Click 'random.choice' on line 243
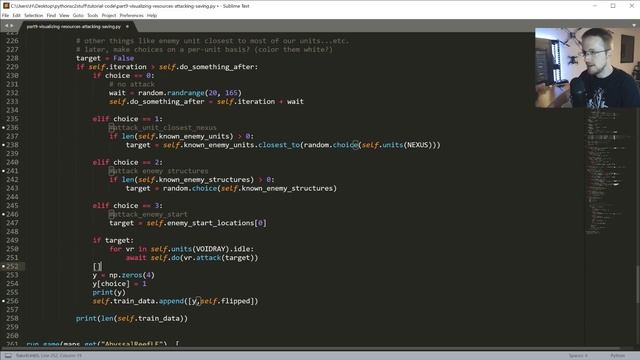Image resolution: width=640 pixels, height=360 pixels. coord(190,188)
